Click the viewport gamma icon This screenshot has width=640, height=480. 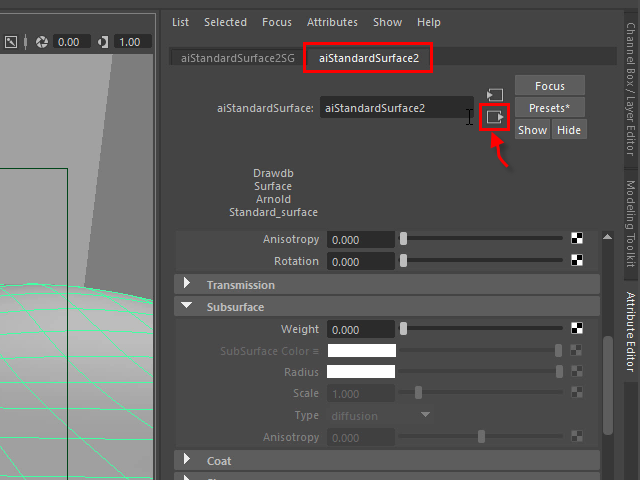point(103,42)
